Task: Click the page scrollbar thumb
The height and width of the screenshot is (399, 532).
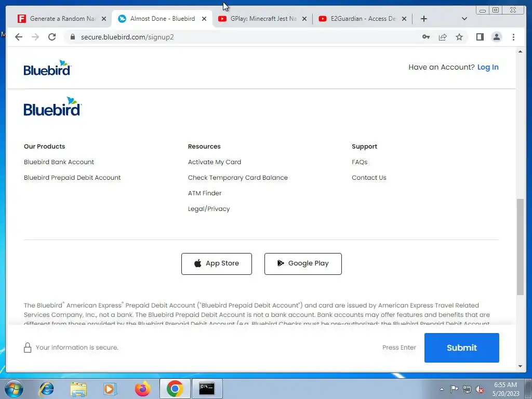Action: (520, 247)
